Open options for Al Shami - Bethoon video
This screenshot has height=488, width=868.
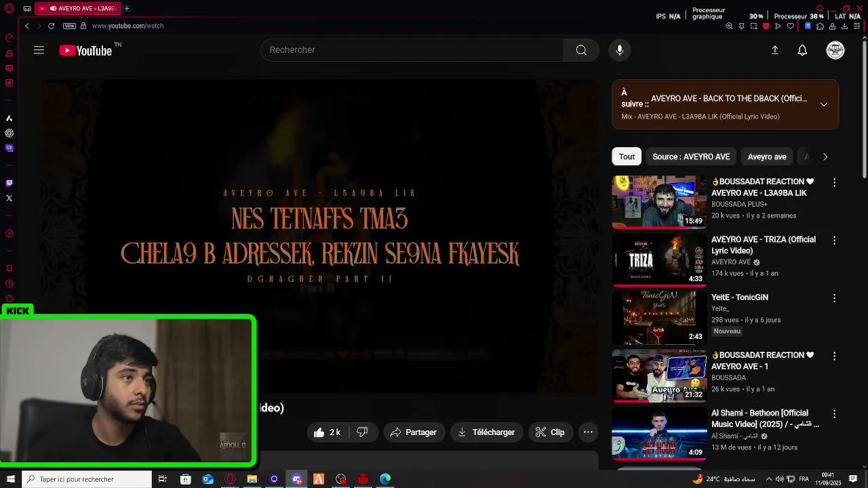coord(834,414)
